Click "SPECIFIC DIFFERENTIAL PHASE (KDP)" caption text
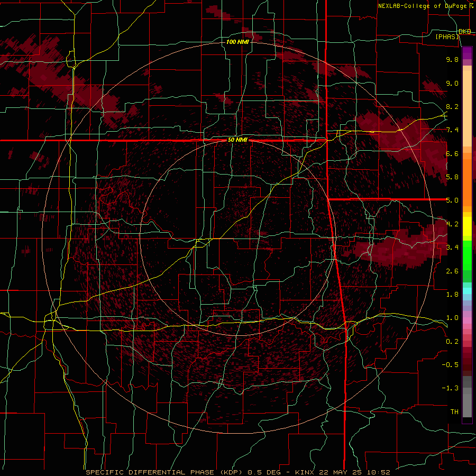This screenshot has height=476, width=476. [164, 472]
